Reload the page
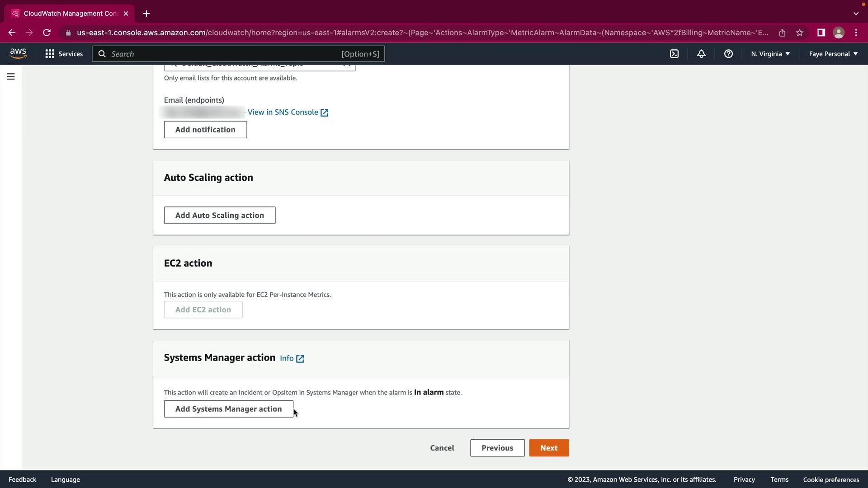The height and width of the screenshot is (488, 868). 47,33
